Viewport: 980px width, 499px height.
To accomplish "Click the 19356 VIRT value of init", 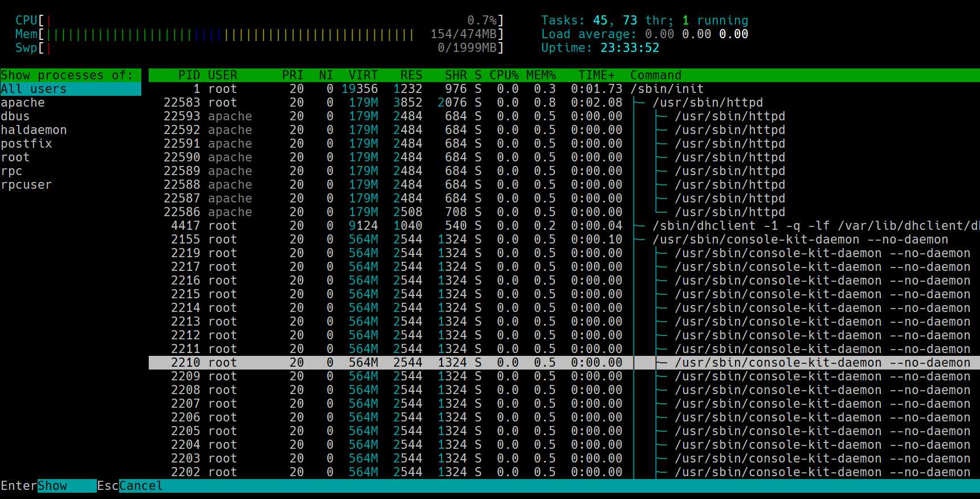I will (360, 89).
